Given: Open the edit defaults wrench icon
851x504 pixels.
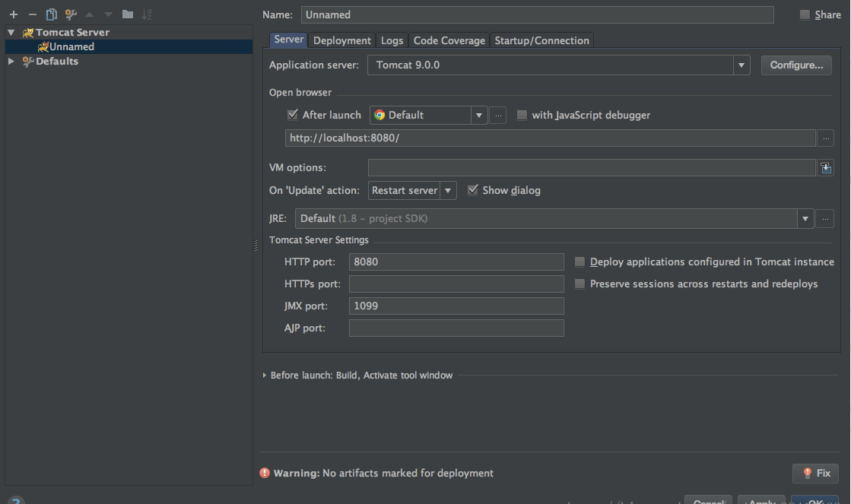Looking at the screenshot, I should click(71, 14).
